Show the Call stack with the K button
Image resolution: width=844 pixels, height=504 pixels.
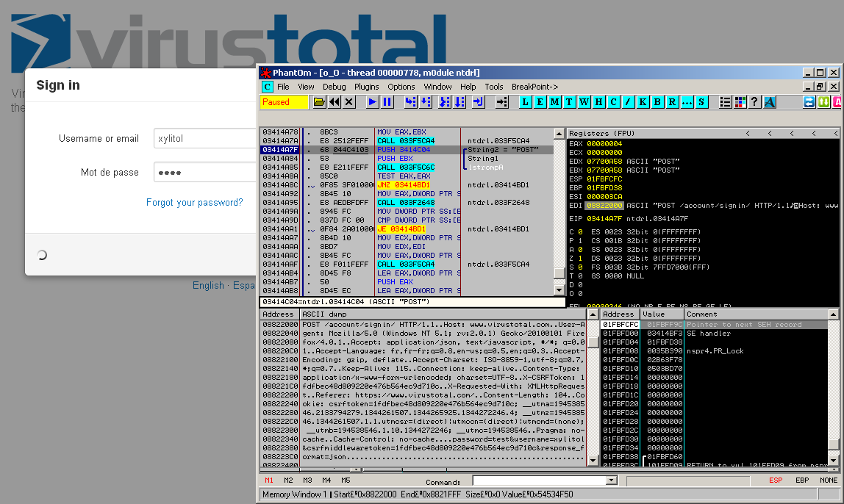[x=643, y=102]
